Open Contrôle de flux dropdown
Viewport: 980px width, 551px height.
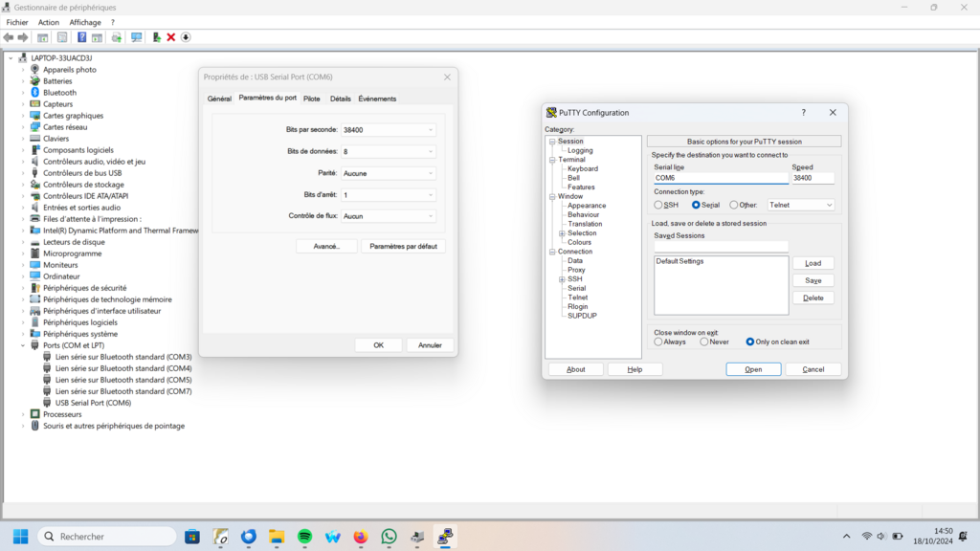point(389,216)
